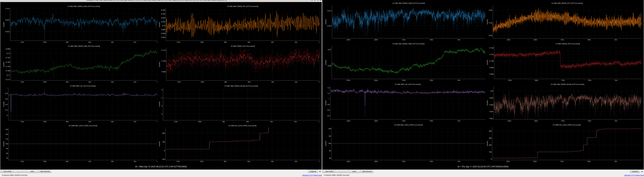This screenshot has height=177, width=644.
Task: Open the 'ndscope' link in the right window
Action: coord(627,175)
